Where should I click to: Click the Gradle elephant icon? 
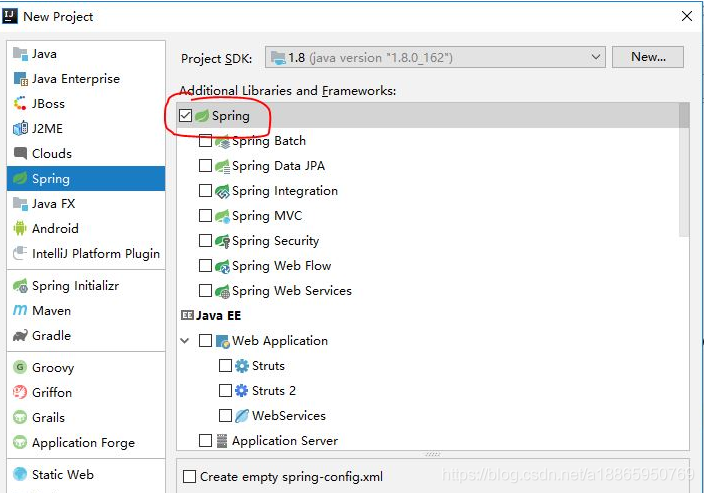pyautogui.click(x=20, y=336)
